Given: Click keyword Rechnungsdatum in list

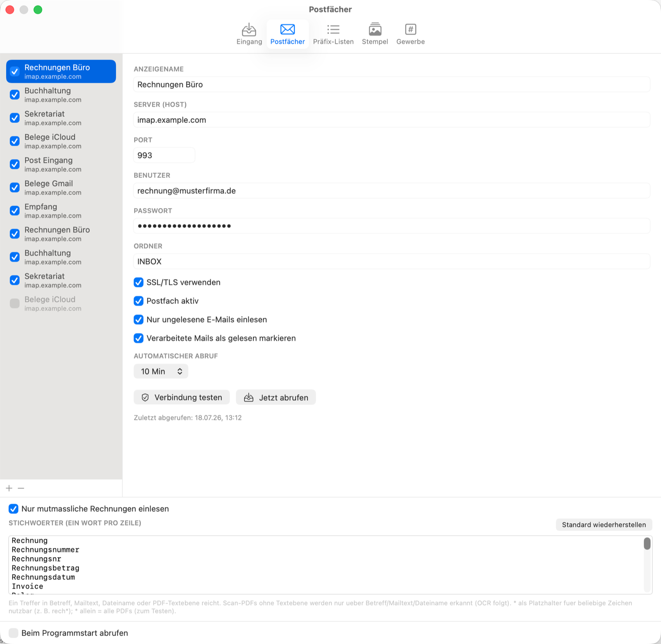Looking at the screenshot, I should click(x=43, y=577).
